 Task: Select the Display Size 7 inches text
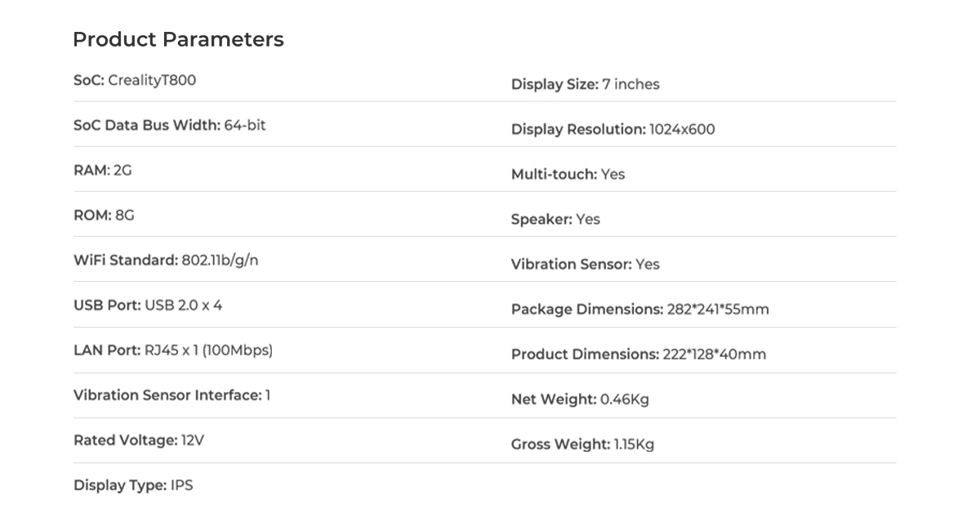tap(586, 84)
